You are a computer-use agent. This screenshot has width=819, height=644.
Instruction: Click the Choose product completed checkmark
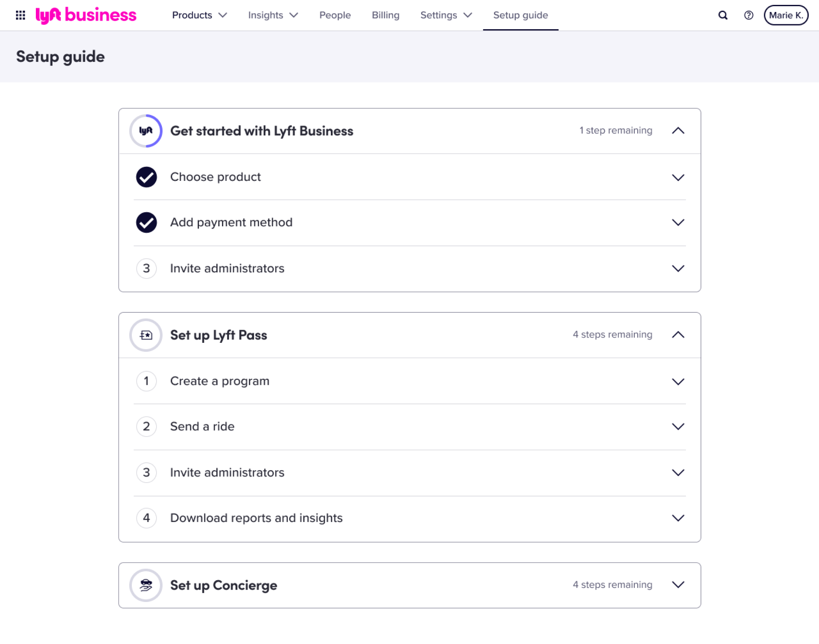click(x=146, y=177)
